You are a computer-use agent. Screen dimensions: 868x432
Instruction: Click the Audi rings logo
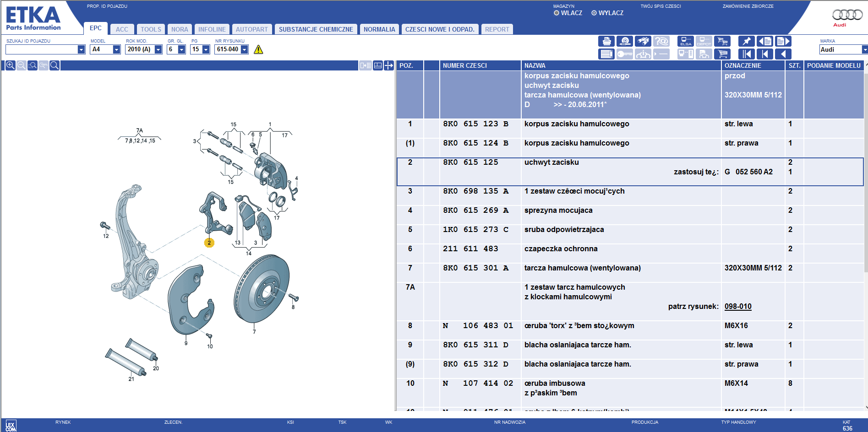[847, 15]
